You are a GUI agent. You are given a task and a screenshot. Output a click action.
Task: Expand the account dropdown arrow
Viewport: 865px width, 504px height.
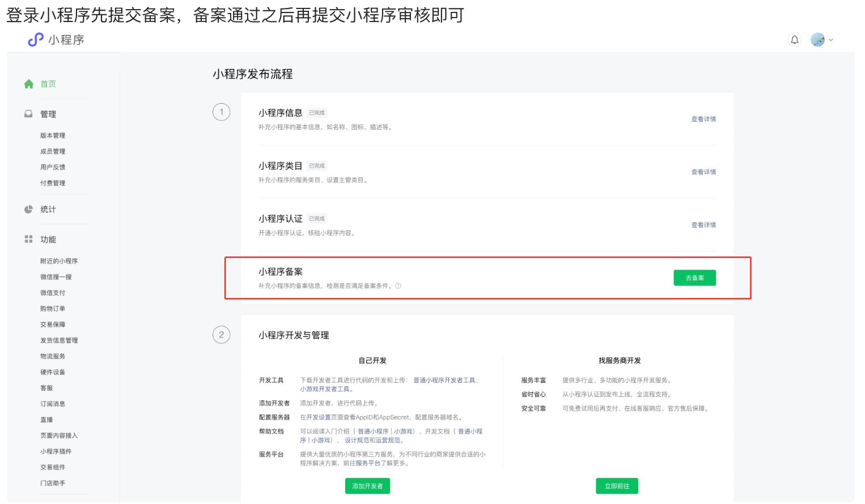point(831,40)
